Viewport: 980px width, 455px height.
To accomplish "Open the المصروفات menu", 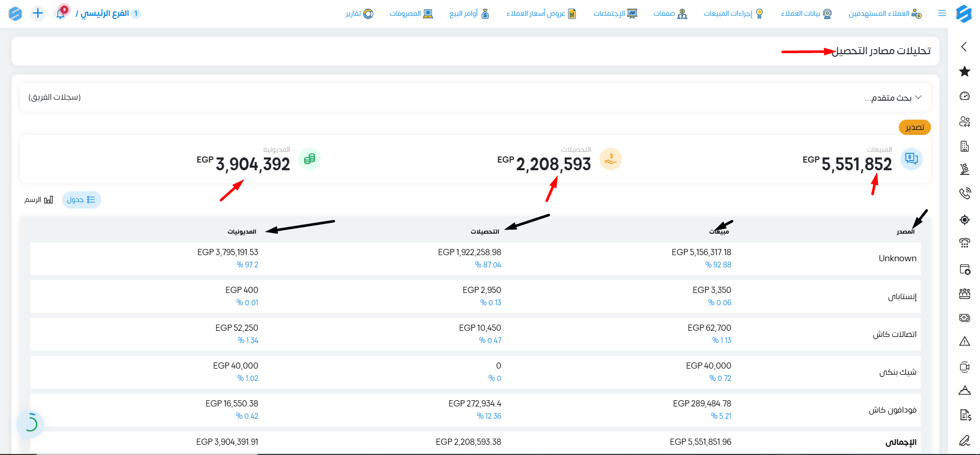I will point(411,14).
